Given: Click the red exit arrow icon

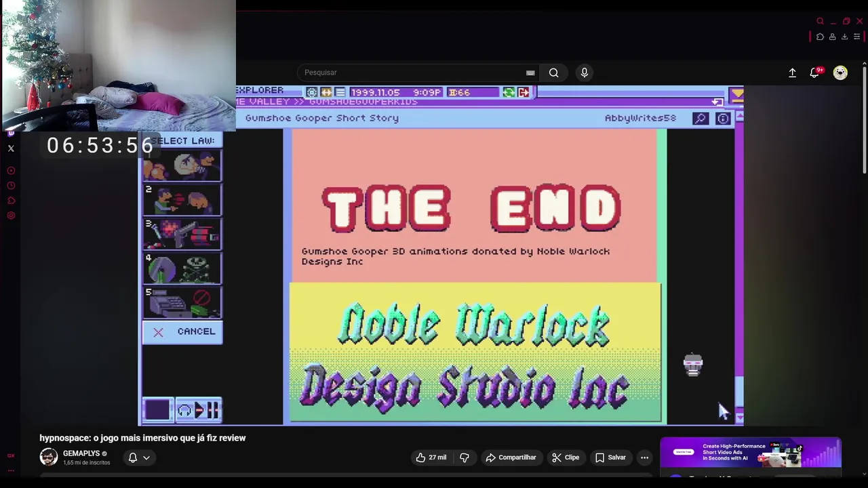Looking at the screenshot, I should pos(524,92).
